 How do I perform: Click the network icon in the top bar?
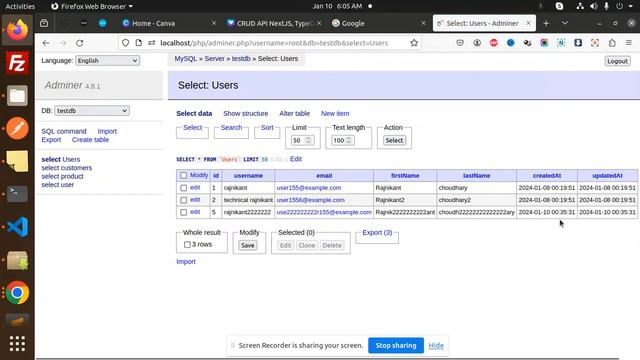[580, 6]
